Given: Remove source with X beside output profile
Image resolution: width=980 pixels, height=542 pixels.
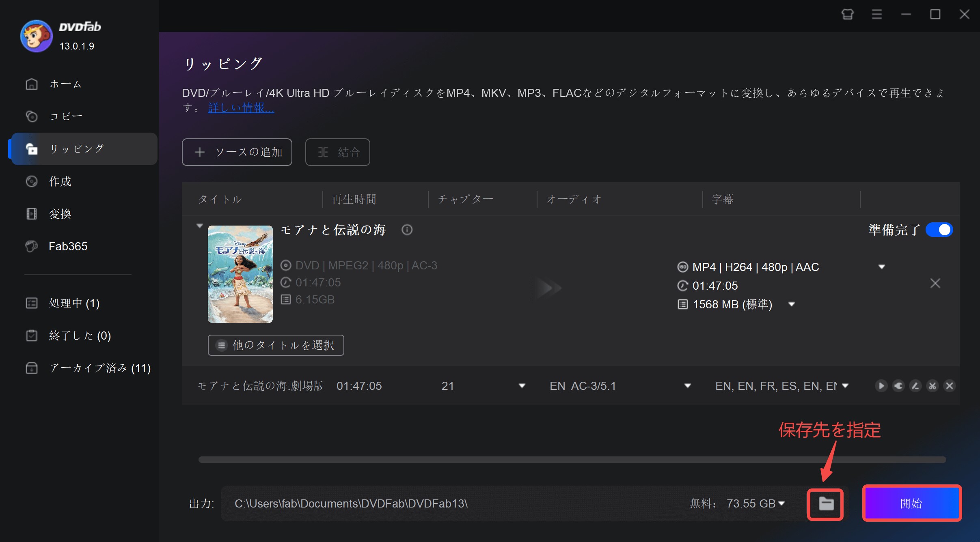Looking at the screenshot, I should tap(935, 283).
